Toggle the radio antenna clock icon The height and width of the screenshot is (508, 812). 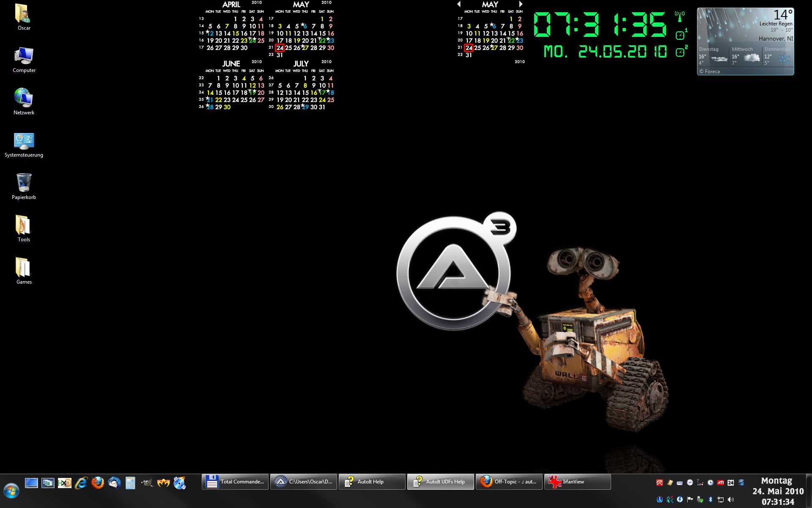click(680, 17)
